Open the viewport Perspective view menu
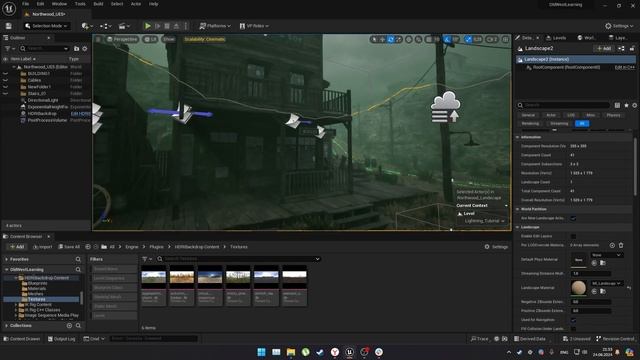The image size is (640, 360). click(x=122, y=39)
